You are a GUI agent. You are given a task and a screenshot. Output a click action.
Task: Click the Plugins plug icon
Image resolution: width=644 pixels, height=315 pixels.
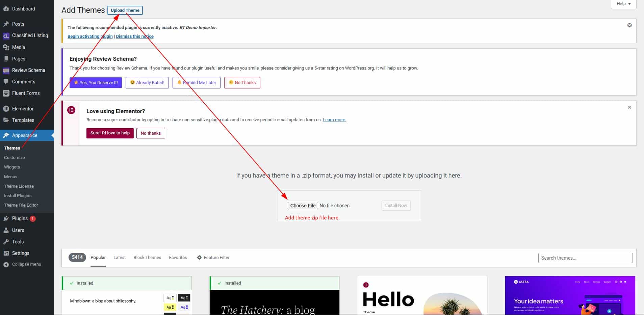point(6,219)
